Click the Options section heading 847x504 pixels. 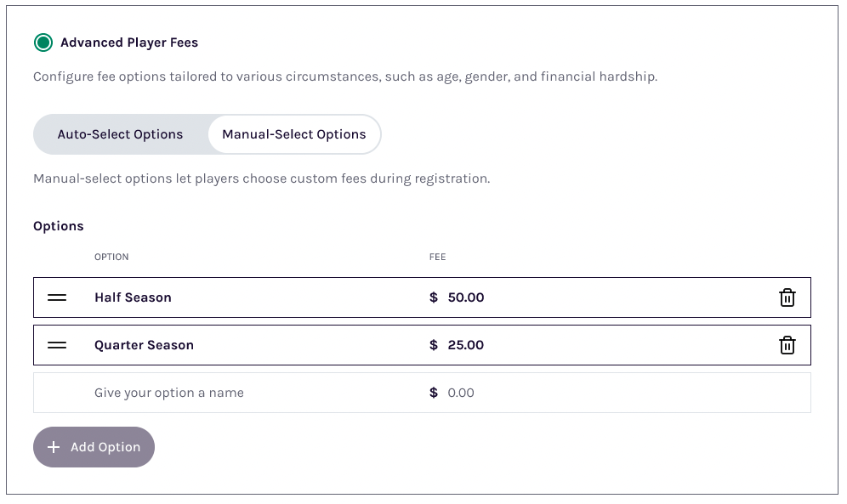(58, 225)
